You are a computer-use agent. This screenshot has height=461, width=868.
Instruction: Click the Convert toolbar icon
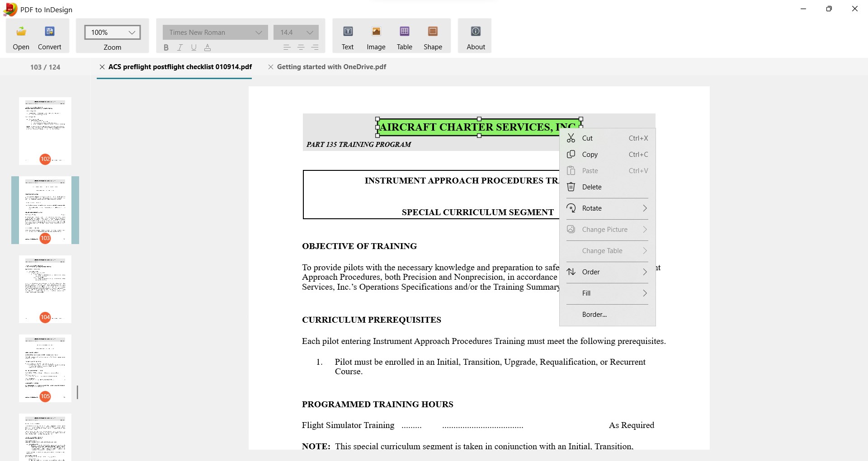pos(50,36)
